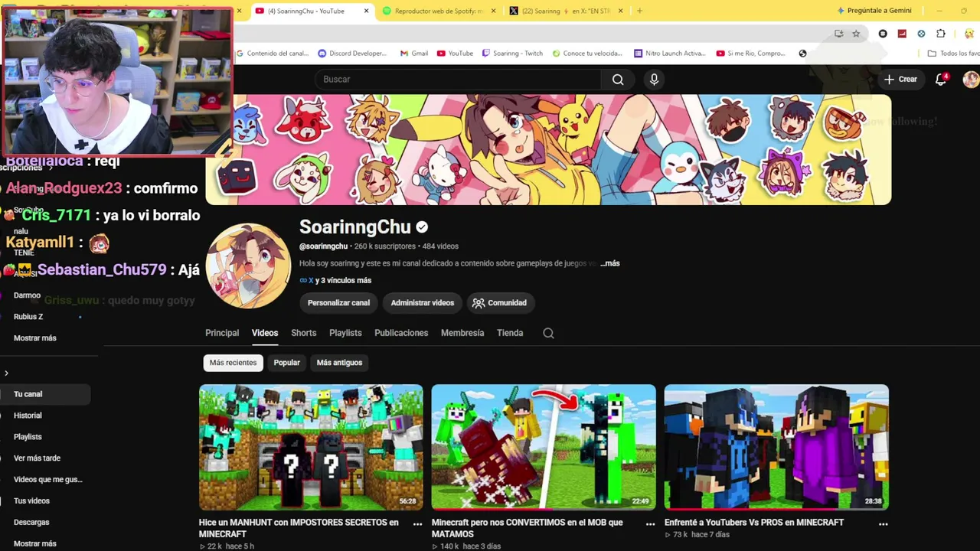The width and height of the screenshot is (980, 551).
Task: Click the blue round extension icon
Action: pos(921,34)
